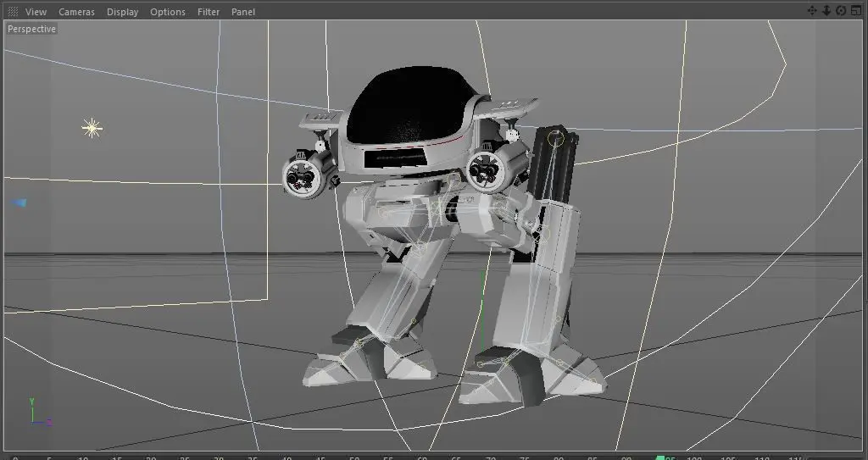This screenshot has height=460, width=868.
Task: Open the View menu
Action: pos(36,12)
